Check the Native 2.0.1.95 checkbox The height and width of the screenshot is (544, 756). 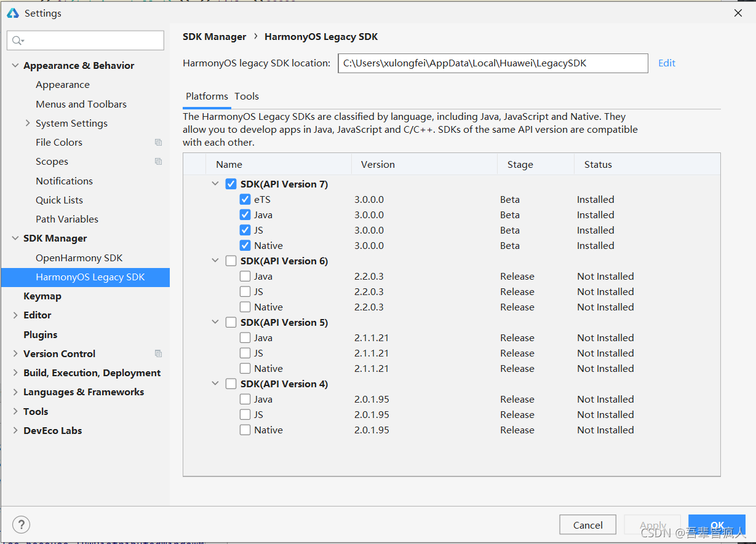coord(245,430)
